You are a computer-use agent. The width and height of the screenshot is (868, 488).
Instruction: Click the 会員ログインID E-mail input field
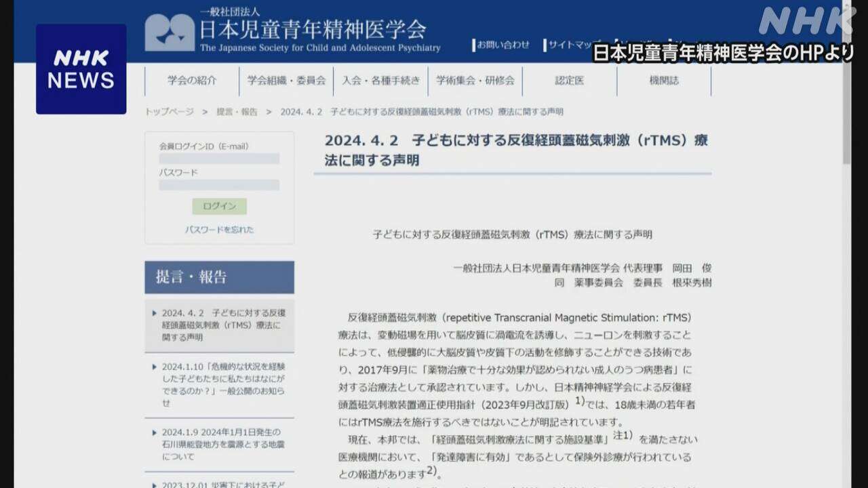219,159
